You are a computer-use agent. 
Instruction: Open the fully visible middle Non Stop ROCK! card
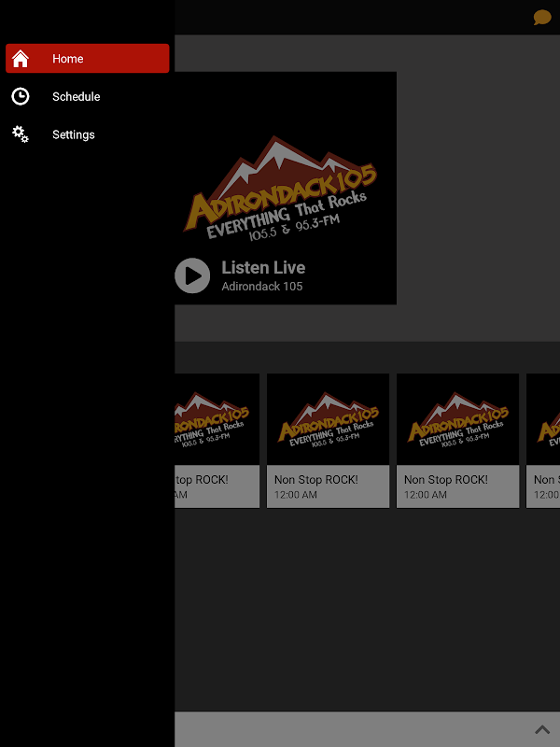coord(329,441)
